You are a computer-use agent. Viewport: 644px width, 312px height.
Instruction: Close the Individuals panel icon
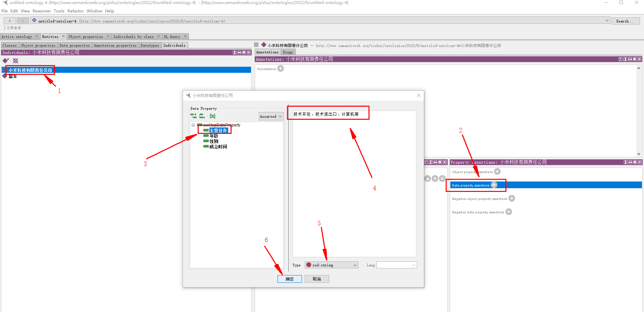coord(249,52)
